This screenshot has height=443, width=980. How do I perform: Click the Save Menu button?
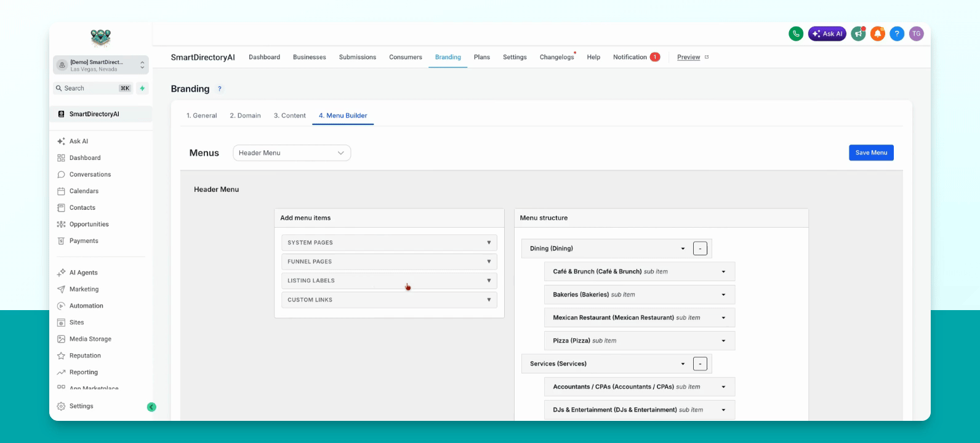click(871, 153)
